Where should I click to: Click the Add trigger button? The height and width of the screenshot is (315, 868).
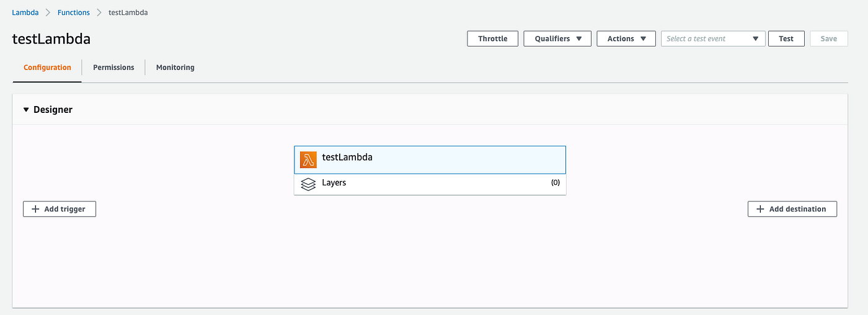tap(60, 209)
